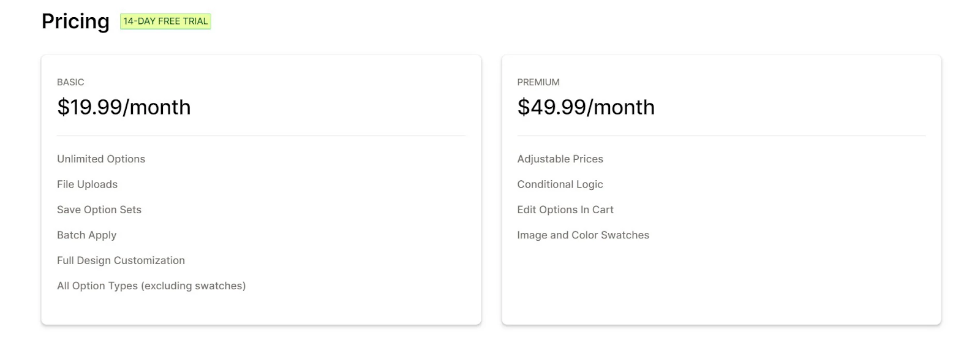Screen dimensions: 980x337
Task: Select Conditional Logic in Premium plan
Action: [x=560, y=184]
